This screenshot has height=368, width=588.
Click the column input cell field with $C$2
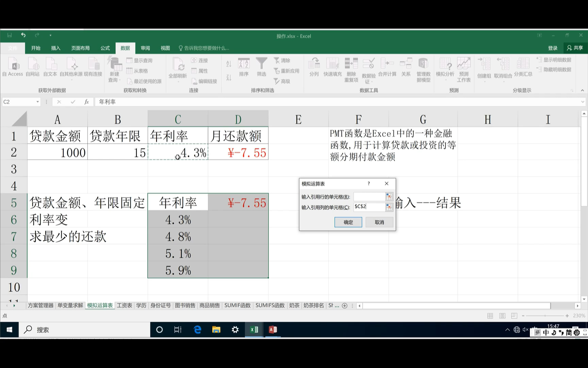[x=369, y=207]
